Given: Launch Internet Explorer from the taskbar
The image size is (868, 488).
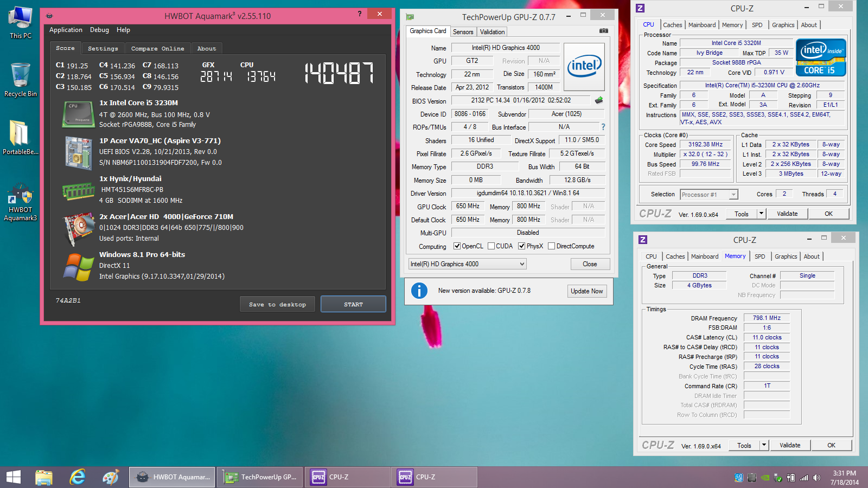Looking at the screenshot, I should click(x=78, y=477).
